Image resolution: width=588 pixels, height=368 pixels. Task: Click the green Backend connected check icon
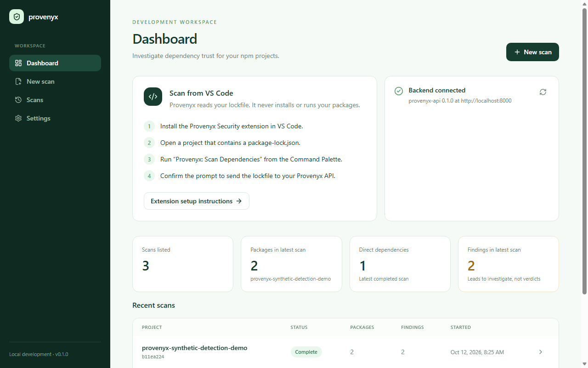[399, 91]
